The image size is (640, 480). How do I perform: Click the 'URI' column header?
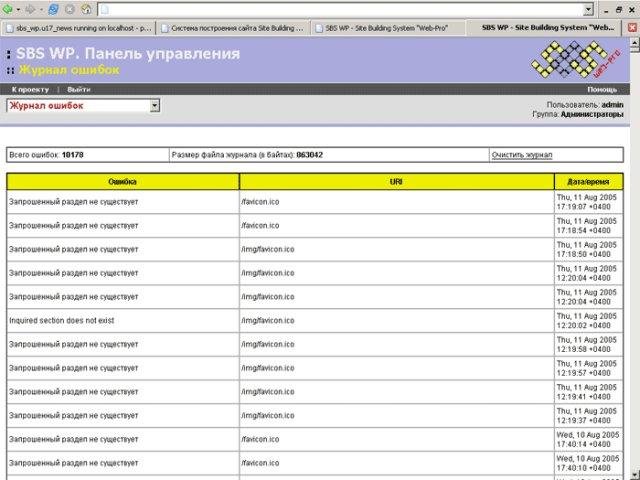pyautogui.click(x=396, y=182)
